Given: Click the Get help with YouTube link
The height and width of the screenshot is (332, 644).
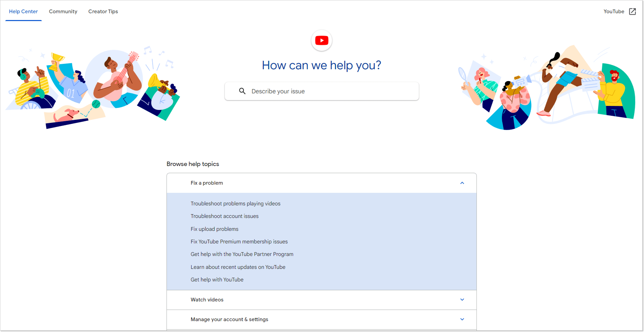Looking at the screenshot, I should (217, 279).
